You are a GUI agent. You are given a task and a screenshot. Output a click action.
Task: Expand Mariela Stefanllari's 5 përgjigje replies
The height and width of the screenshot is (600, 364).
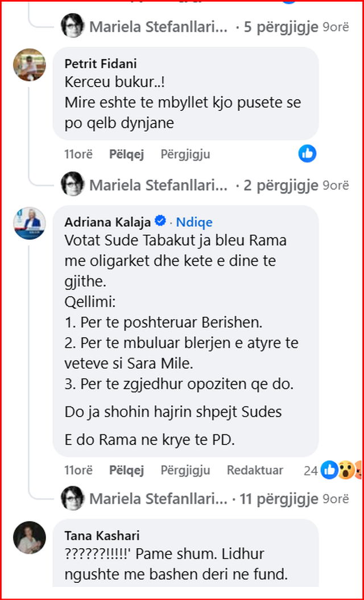point(281,27)
